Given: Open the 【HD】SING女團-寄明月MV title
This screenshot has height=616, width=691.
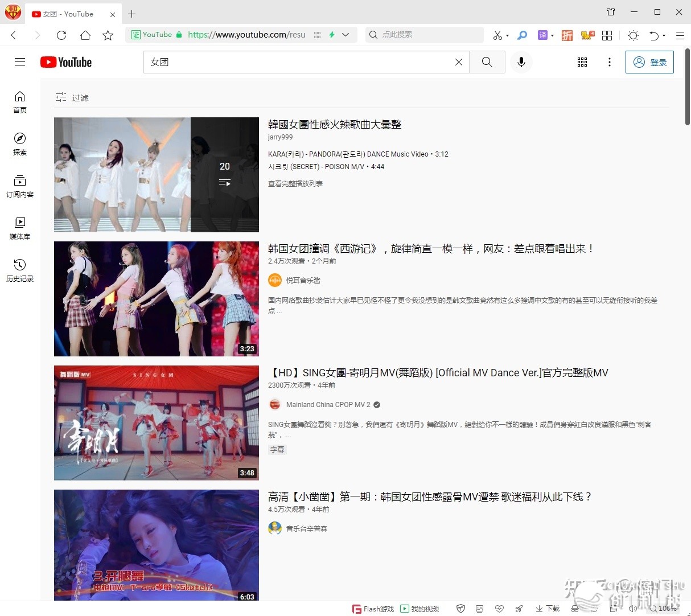Looking at the screenshot, I should [438, 373].
